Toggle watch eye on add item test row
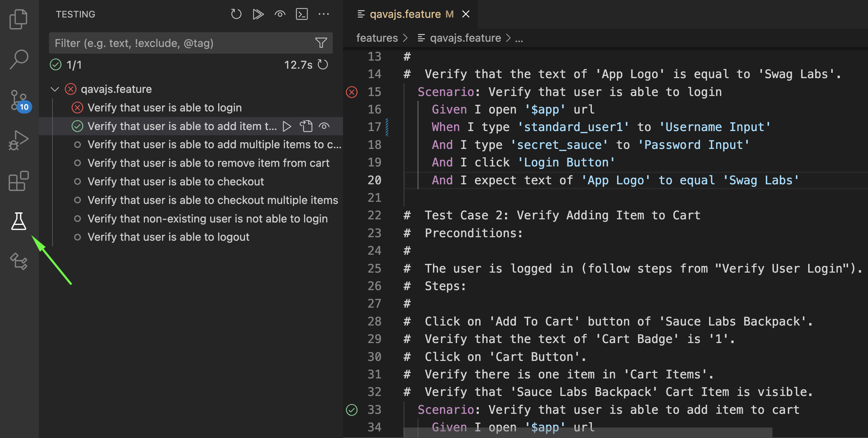 click(324, 126)
